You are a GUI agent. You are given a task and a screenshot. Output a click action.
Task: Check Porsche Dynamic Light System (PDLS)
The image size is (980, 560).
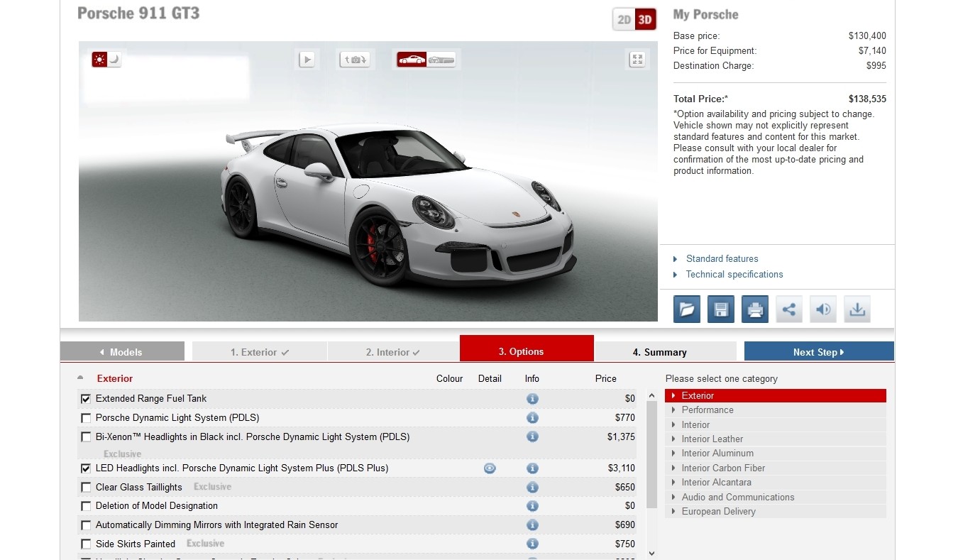pyautogui.click(x=86, y=418)
